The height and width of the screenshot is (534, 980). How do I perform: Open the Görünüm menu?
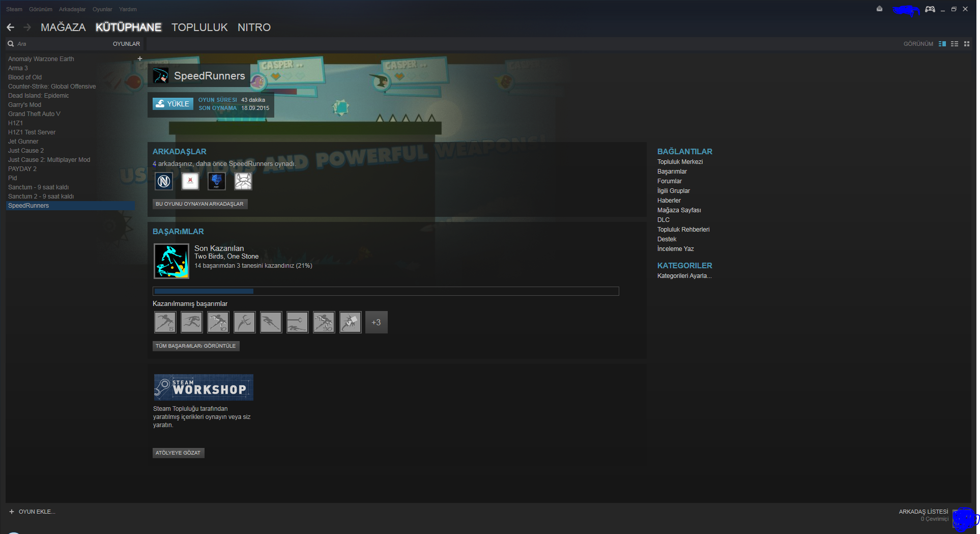(41, 9)
